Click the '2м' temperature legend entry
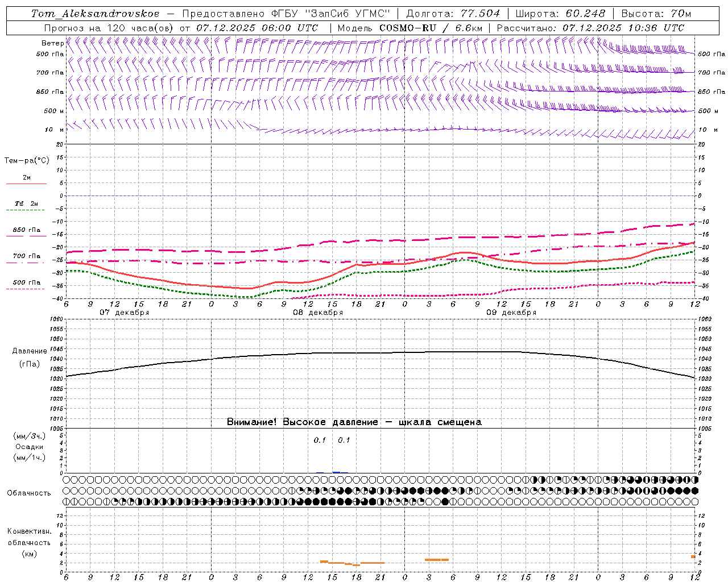 pyautogui.click(x=27, y=177)
